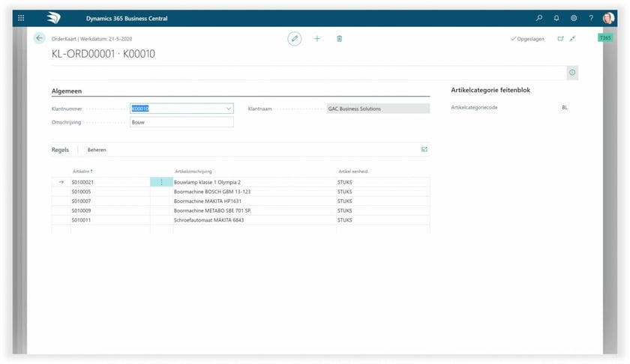The width and height of the screenshot is (630, 364).
Task: Click the Dynamics 365 Business Central title
Action: click(127, 19)
